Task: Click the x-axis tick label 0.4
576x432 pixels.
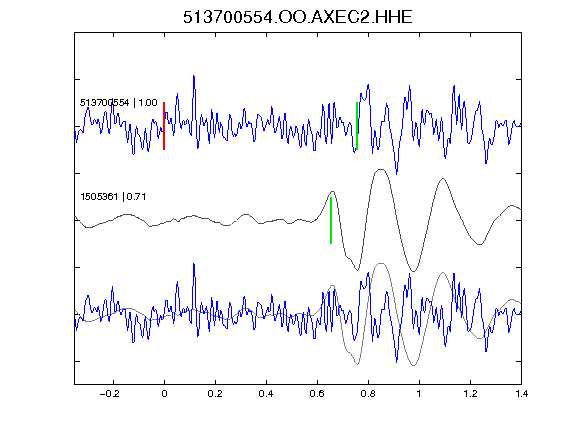Action: point(266,394)
